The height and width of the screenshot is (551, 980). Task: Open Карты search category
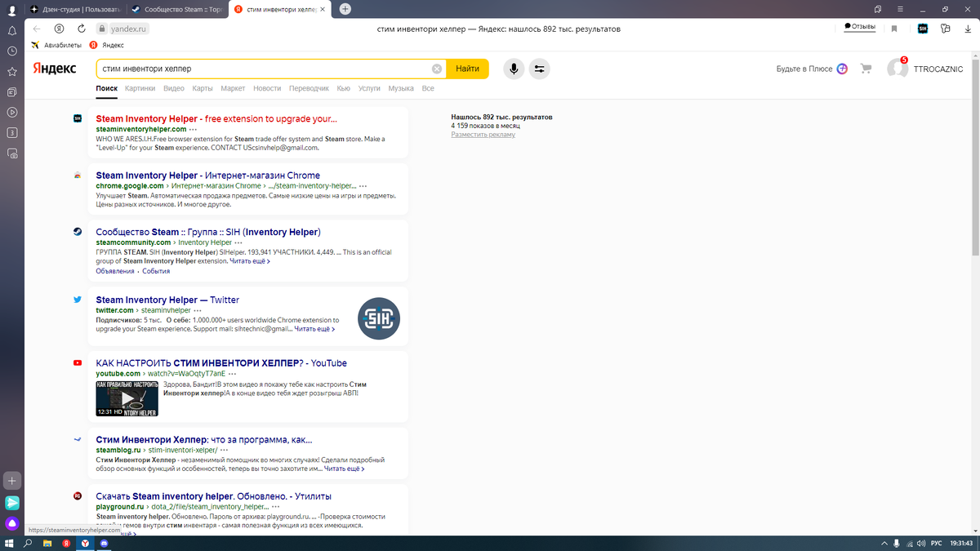[x=203, y=88]
